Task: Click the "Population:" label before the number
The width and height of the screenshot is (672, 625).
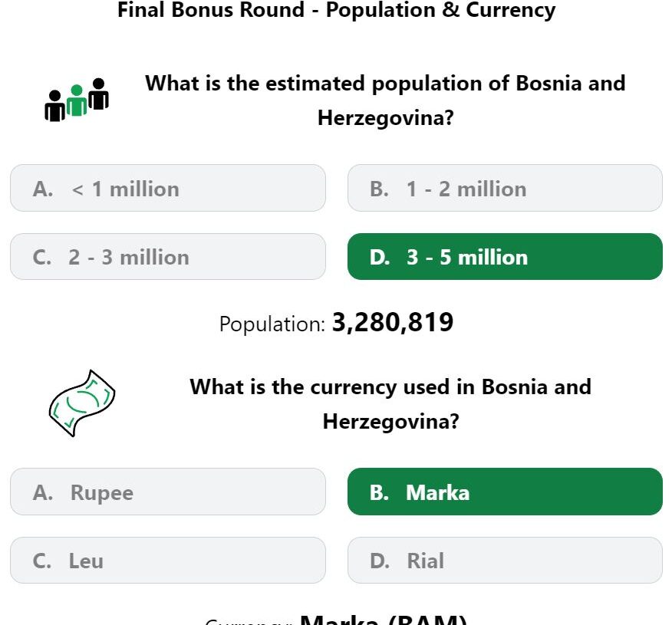Action: [x=272, y=324]
